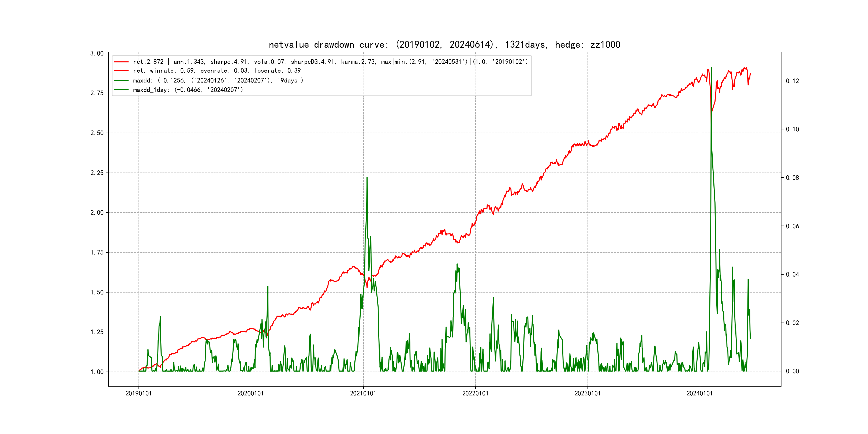The image size is (868, 434).
Task: Click the 1.00 left y-axis label
Action: coord(97,372)
